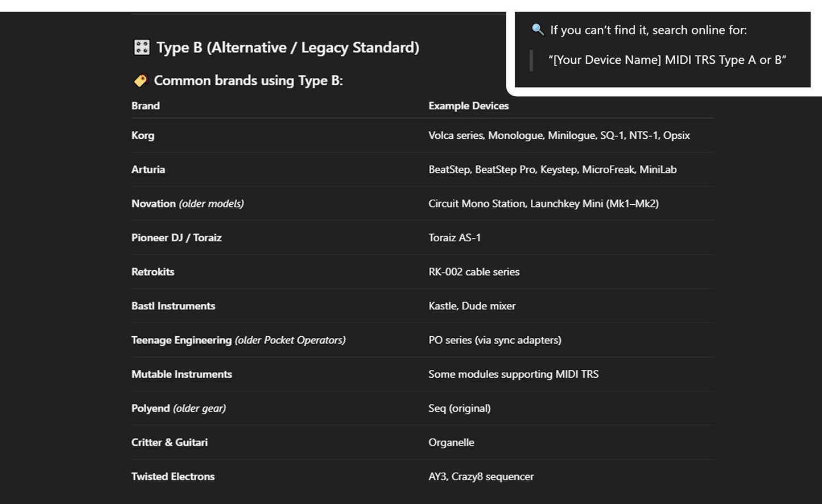
Task: Click the Retrokits brand entry
Action: point(152,272)
